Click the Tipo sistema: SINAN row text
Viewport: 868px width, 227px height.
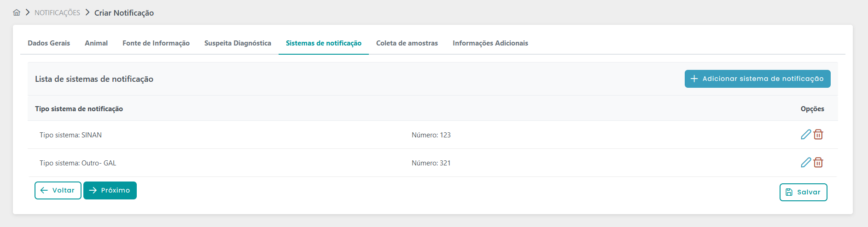coord(70,135)
